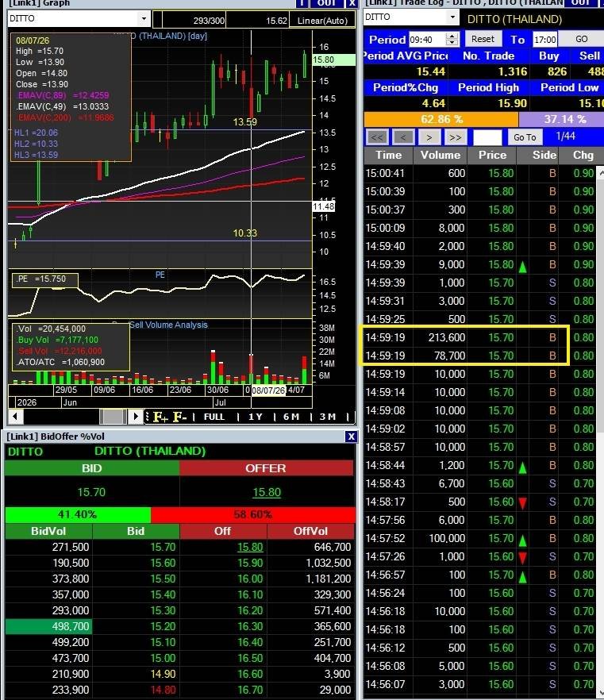Viewport: 604px width, 700px height.
Task: Click bid price 15.60 in Bid column
Action: coord(163,563)
